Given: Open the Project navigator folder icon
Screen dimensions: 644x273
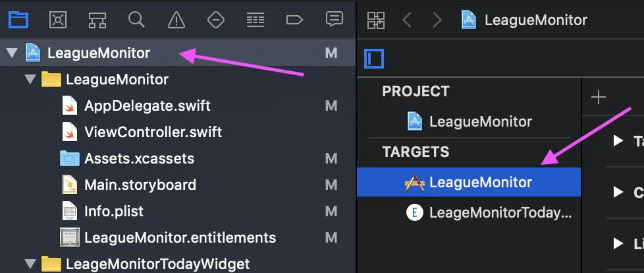Looking at the screenshot, I should point(18,20).
